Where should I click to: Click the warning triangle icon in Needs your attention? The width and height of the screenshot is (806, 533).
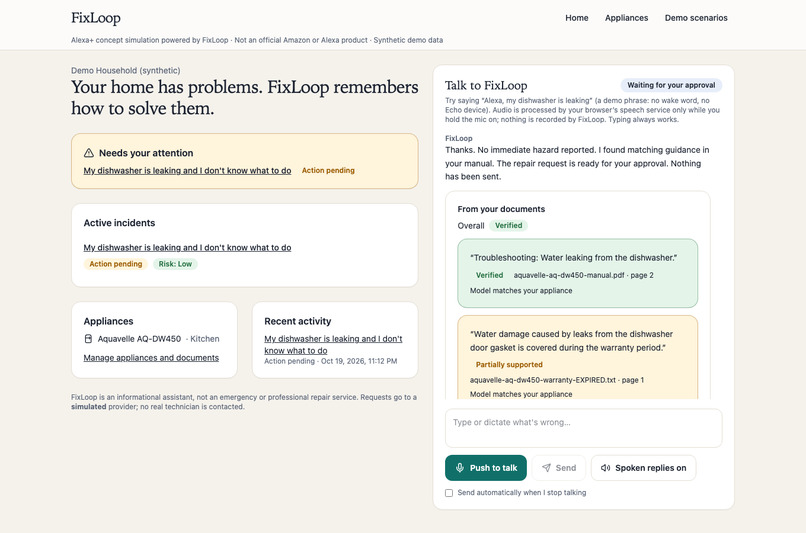point(88,153)
